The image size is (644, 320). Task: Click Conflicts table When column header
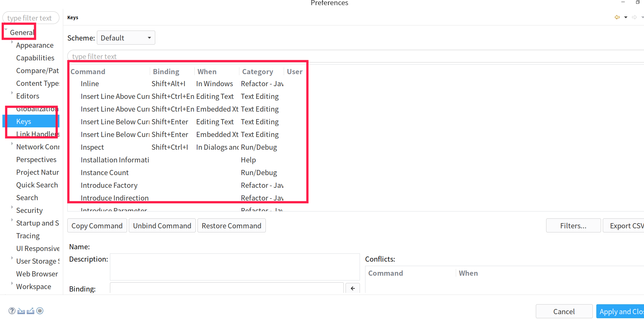(468, 273)
